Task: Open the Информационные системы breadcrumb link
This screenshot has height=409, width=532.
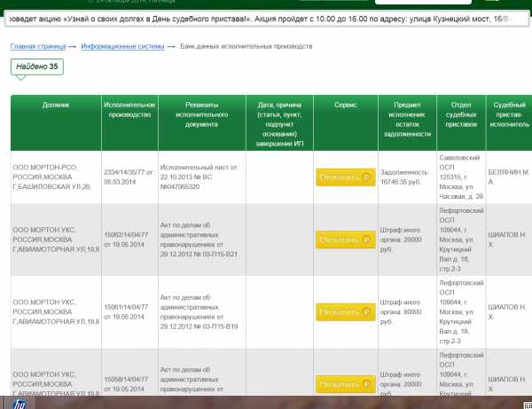Action: [x=122, y=46]
